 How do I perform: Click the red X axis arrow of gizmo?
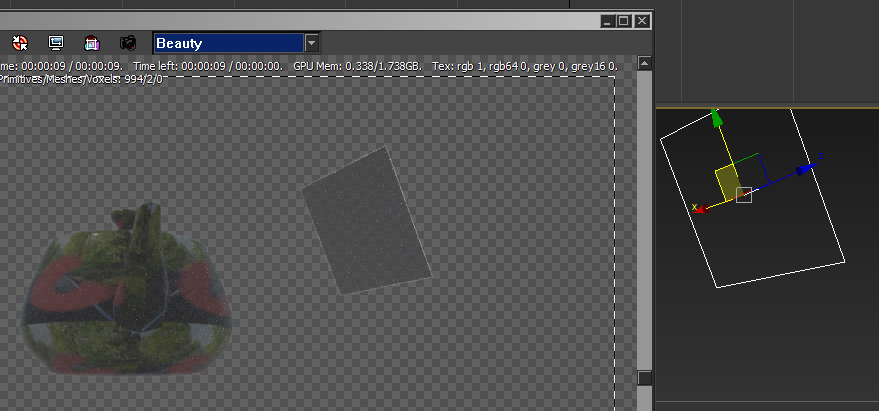pos(699,209)
